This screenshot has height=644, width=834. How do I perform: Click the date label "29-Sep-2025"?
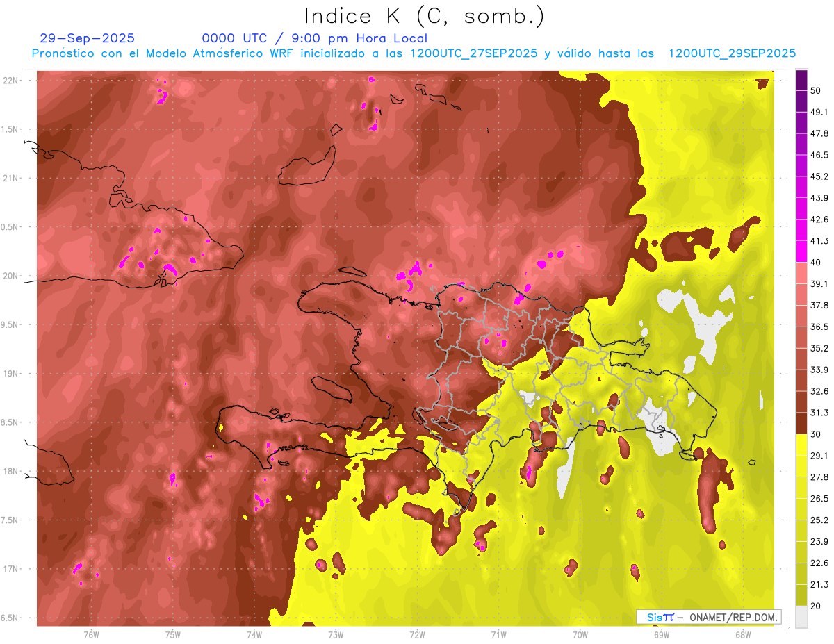tap(87, 38)
